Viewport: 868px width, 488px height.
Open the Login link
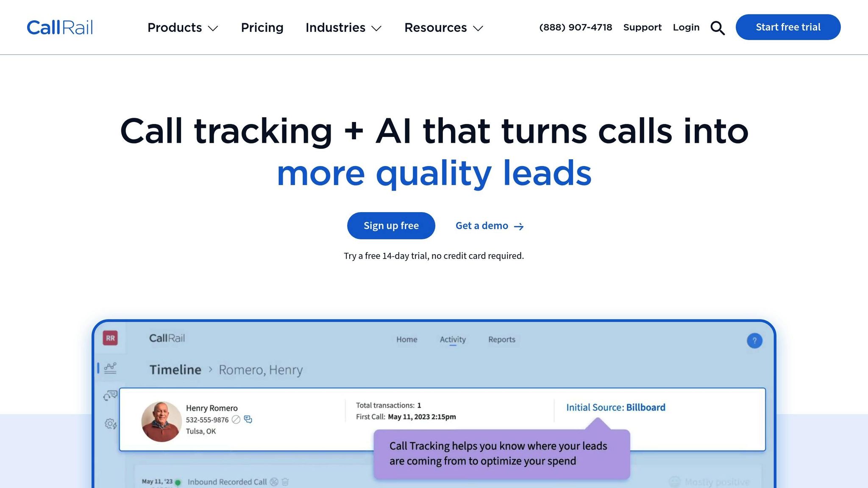686,28
